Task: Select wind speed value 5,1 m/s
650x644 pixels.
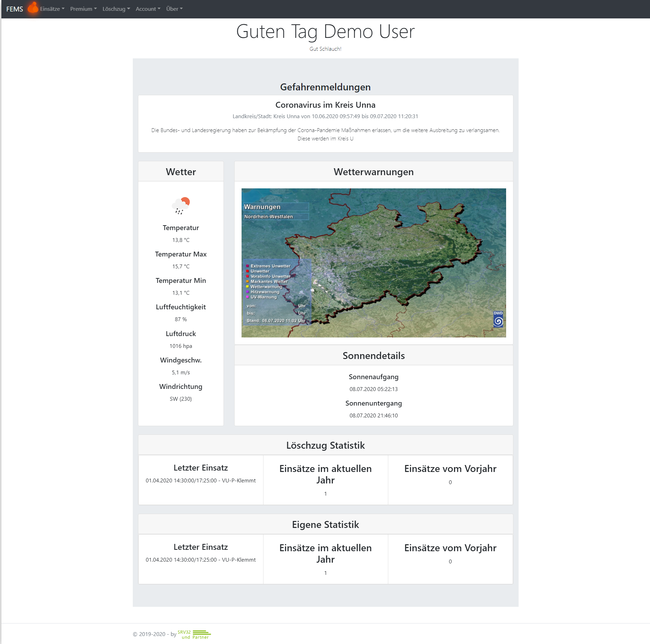Action: point(181,373)
